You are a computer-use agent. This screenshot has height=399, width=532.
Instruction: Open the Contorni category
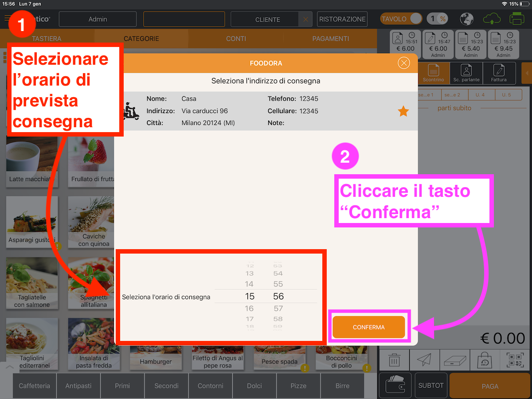(211, 386)
